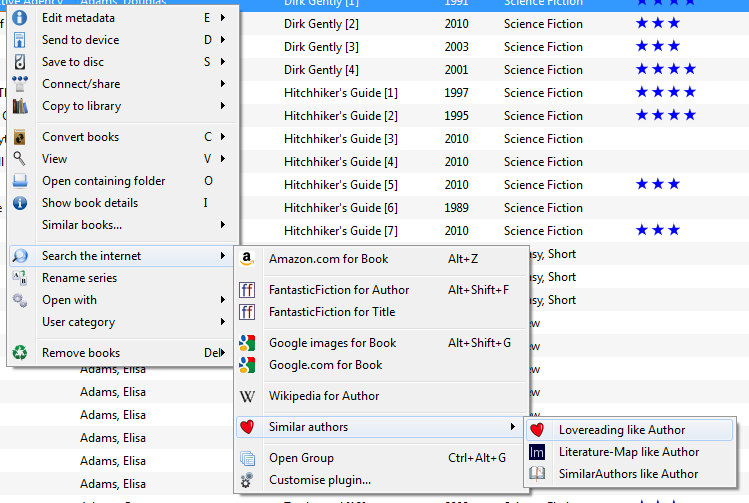
Task: Click the Open containing folder icon
Action: click(x=20, y=181)
